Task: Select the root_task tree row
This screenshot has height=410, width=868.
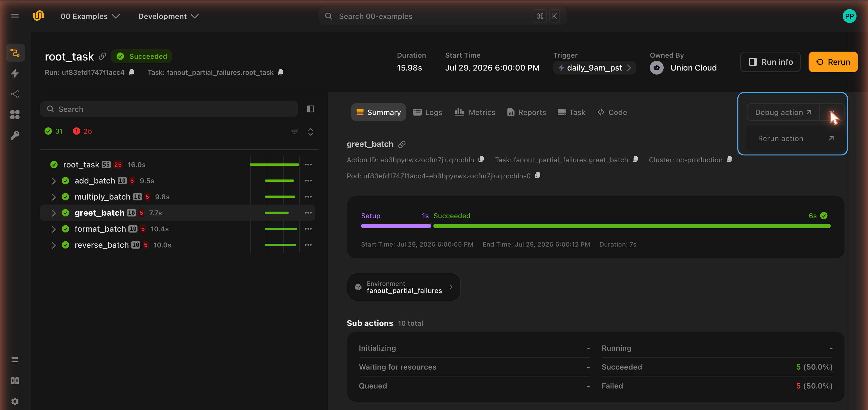Action: tap(178, 165)
